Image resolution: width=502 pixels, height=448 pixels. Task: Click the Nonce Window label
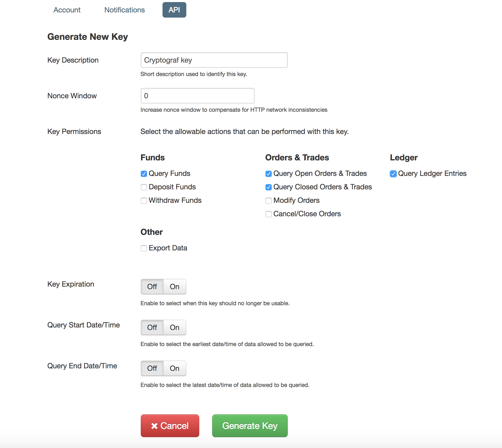pos(72,96)
